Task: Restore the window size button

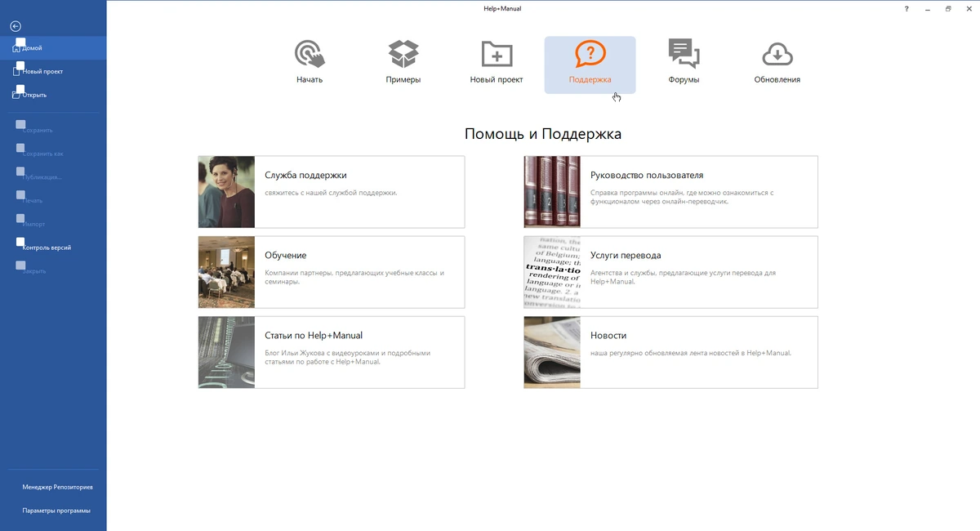Action: 948,8
